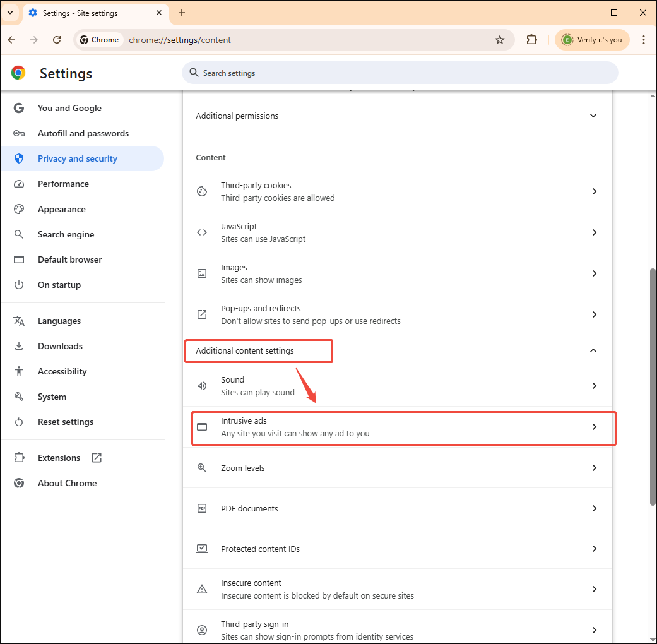The width and height of the screenshot is (657, 644).
Task: Select the JavaScript settings icon
Action: [x=202, y=232]
